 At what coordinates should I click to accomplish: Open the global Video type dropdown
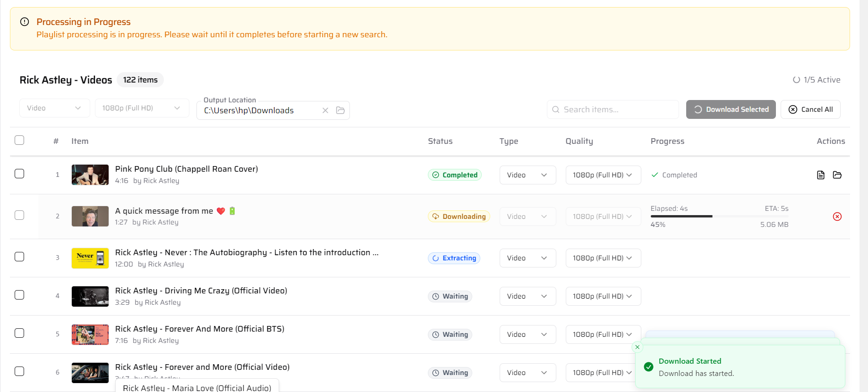point(54,108)
